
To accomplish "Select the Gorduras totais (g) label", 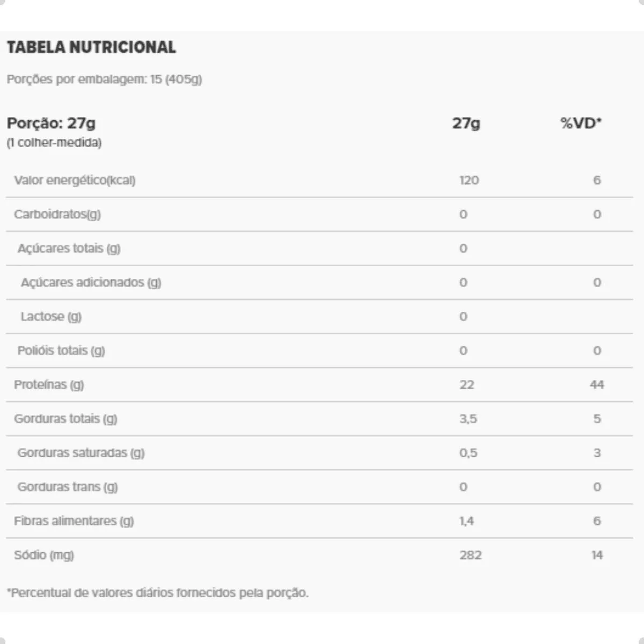I will pos(65,419).
